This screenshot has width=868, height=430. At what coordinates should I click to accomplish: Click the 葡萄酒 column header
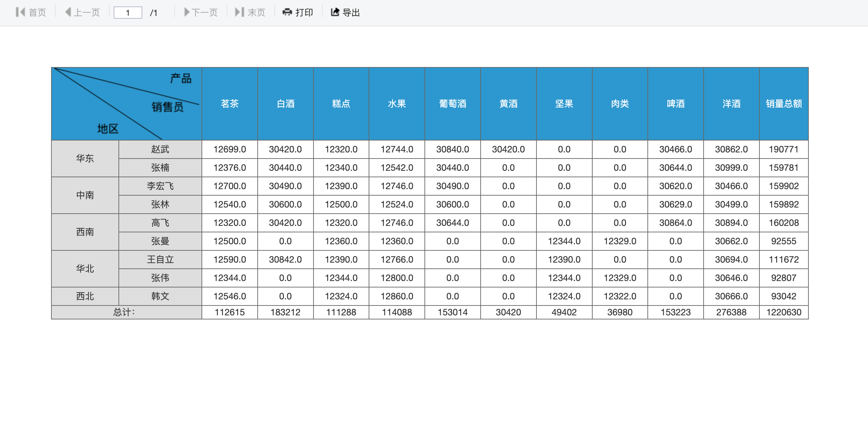tap(453, 104)
